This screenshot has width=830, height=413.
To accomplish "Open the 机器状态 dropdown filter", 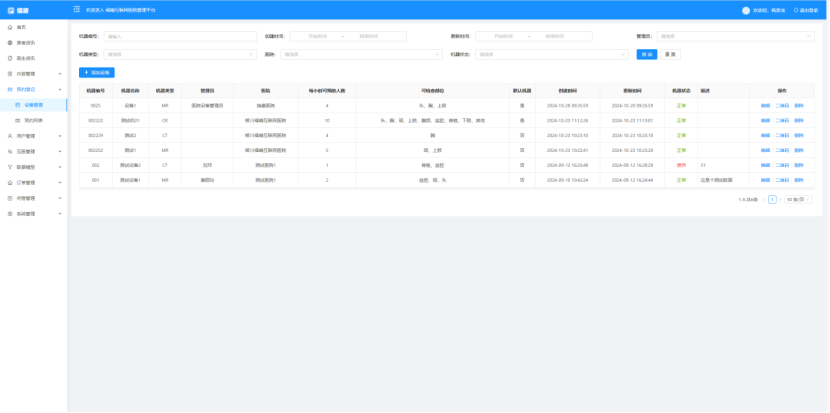I will pyautogui.click(x=551, y=54).
